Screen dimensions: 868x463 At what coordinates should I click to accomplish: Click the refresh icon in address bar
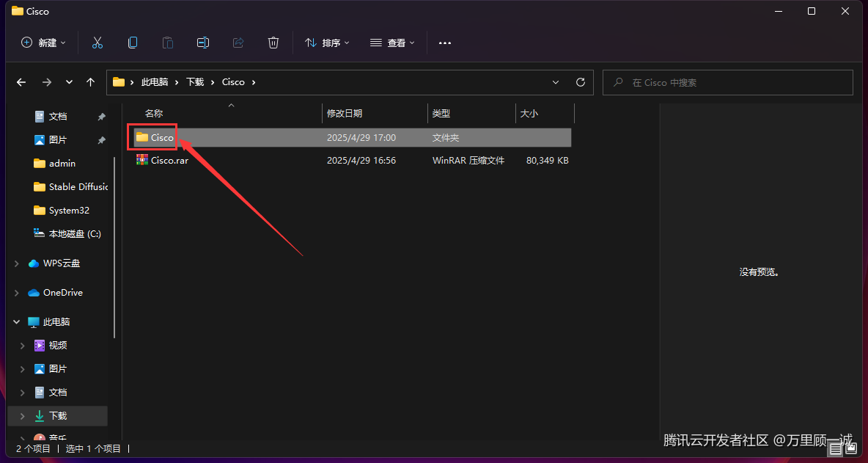581,82
